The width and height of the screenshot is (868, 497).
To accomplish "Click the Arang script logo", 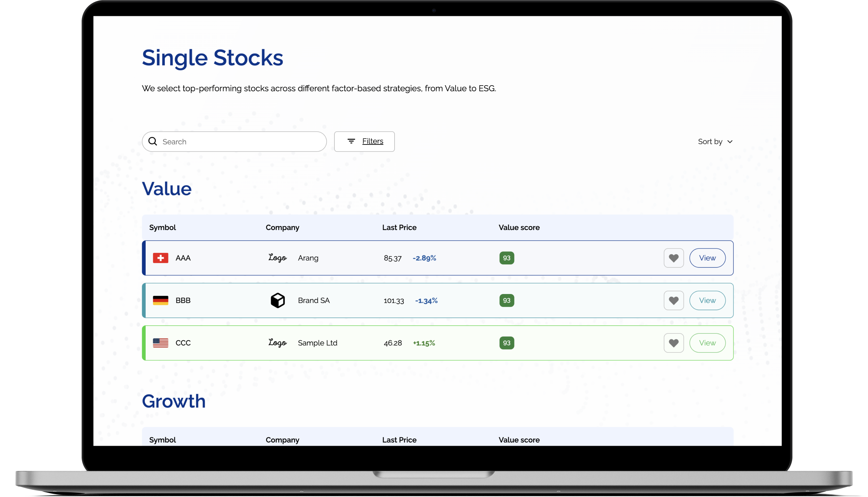I will pos(277,258).
